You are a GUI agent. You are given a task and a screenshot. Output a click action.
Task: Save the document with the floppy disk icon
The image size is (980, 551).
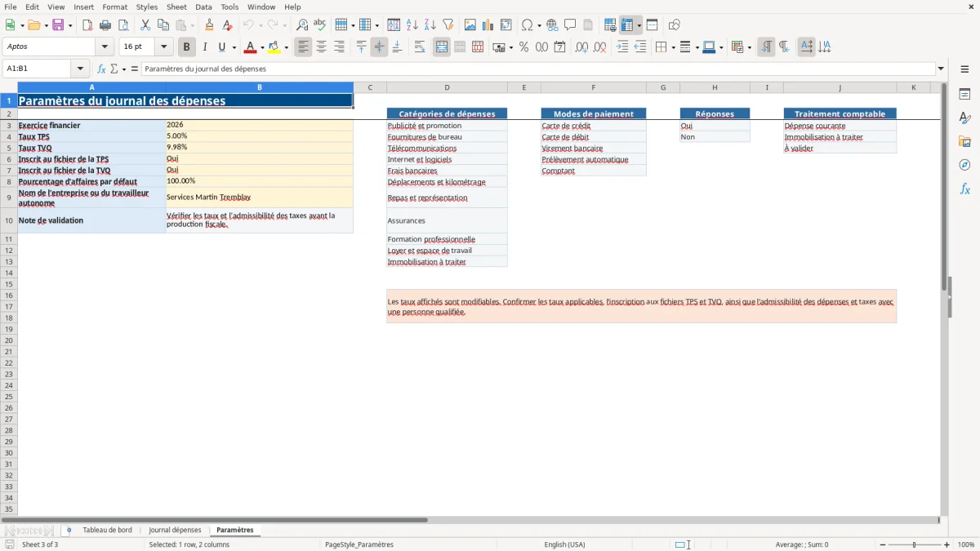(58, 25)
